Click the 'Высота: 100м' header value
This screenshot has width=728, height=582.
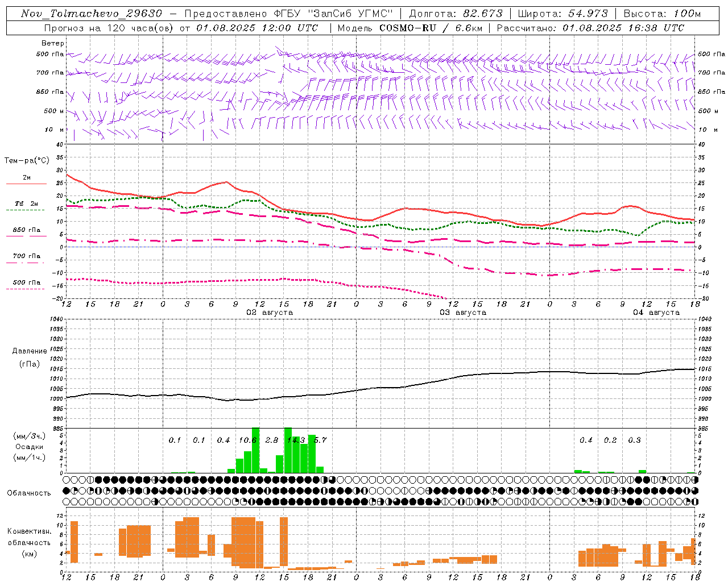pyautogui.click(x=662, y=14)
